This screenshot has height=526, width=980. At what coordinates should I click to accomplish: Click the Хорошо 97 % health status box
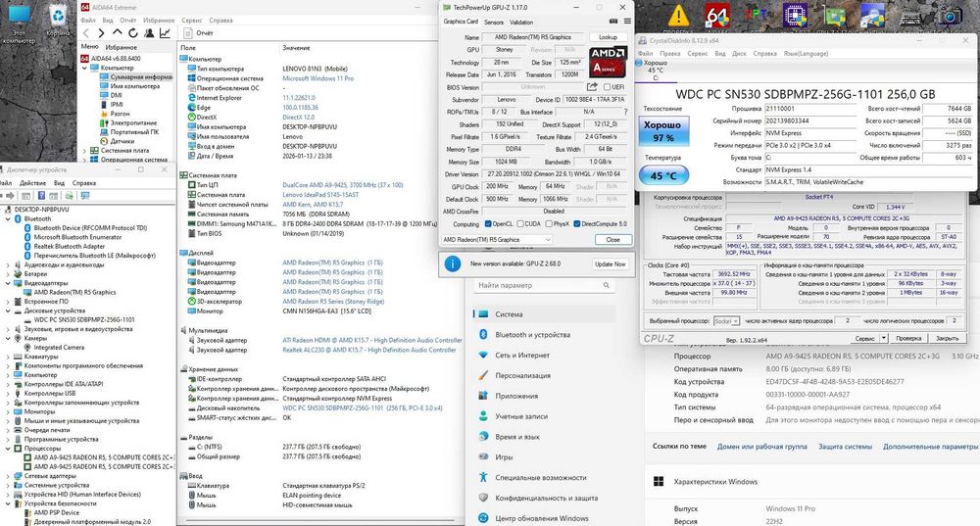pos(662,131)
